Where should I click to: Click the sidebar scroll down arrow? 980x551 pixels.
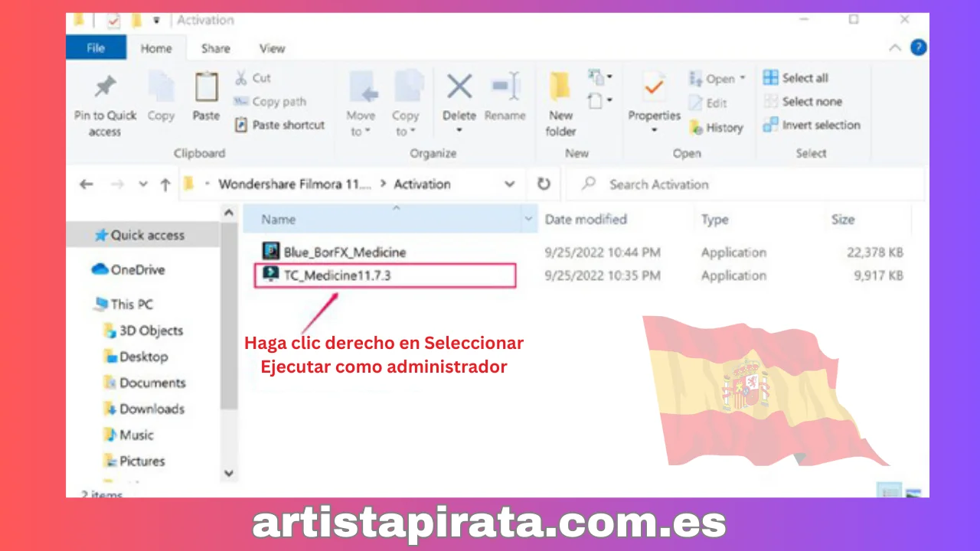point(228,474)
